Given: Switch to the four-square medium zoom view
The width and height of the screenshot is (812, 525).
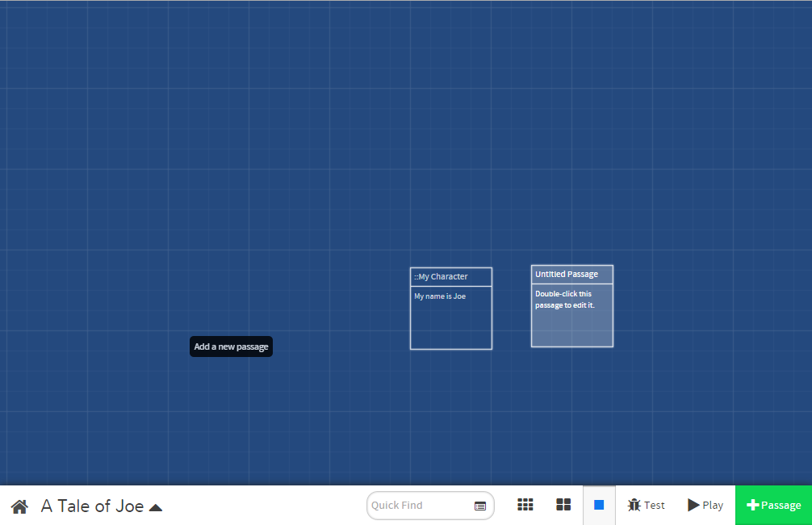Looking at the screenshot, I should (563, 505).
